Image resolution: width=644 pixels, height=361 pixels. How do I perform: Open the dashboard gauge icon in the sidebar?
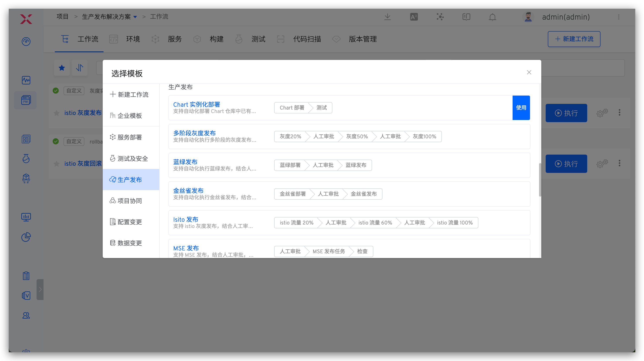click(x=26, y=41)
